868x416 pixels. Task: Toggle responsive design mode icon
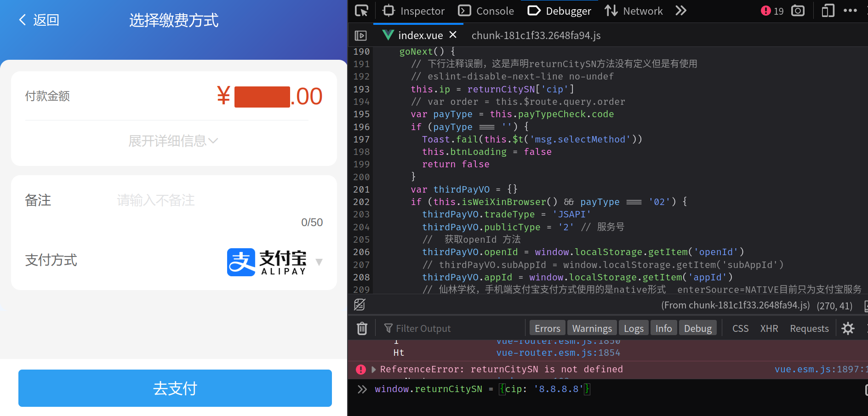click(x=828, y=11)
